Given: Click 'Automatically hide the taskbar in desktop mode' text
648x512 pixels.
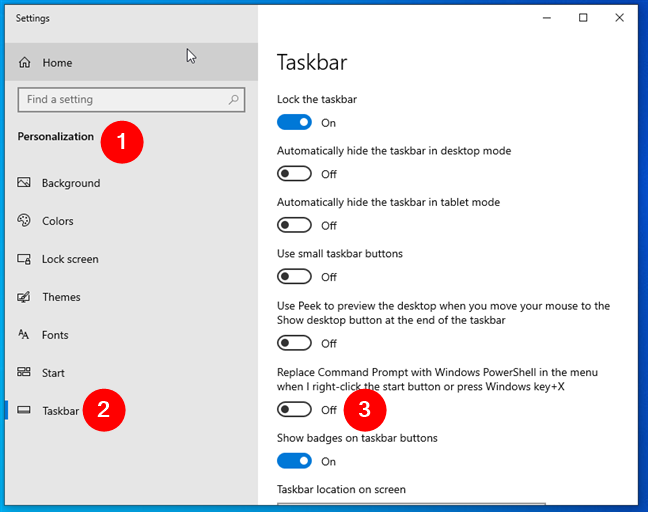Looking at the screenshot, I should click(x=394, y=151).
